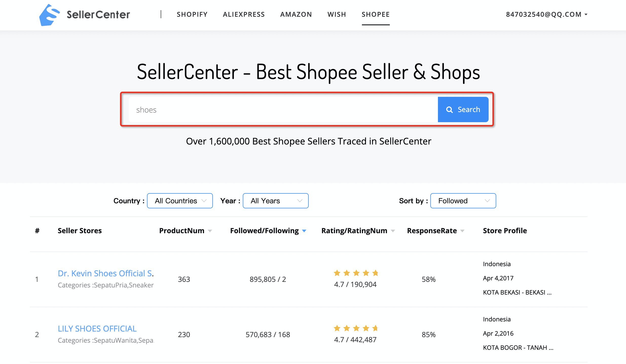Sort by ResponseRate column arrow

[462, 231]
